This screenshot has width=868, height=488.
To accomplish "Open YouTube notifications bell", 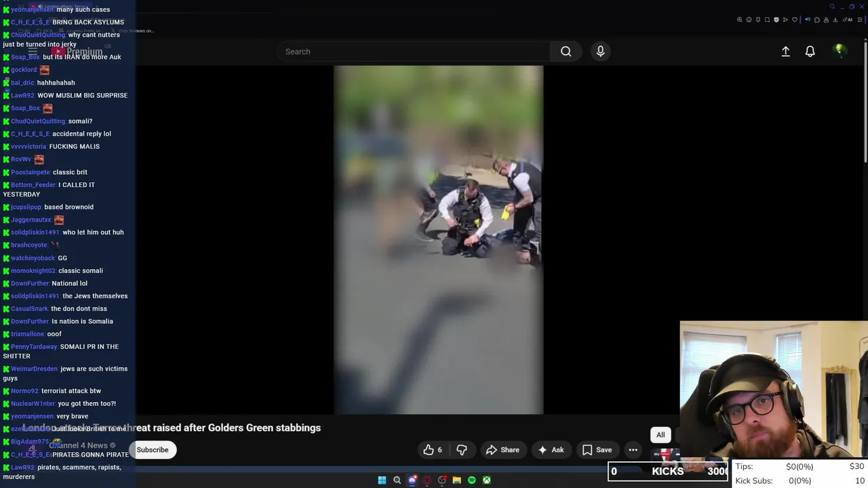I will pos(810,52).
